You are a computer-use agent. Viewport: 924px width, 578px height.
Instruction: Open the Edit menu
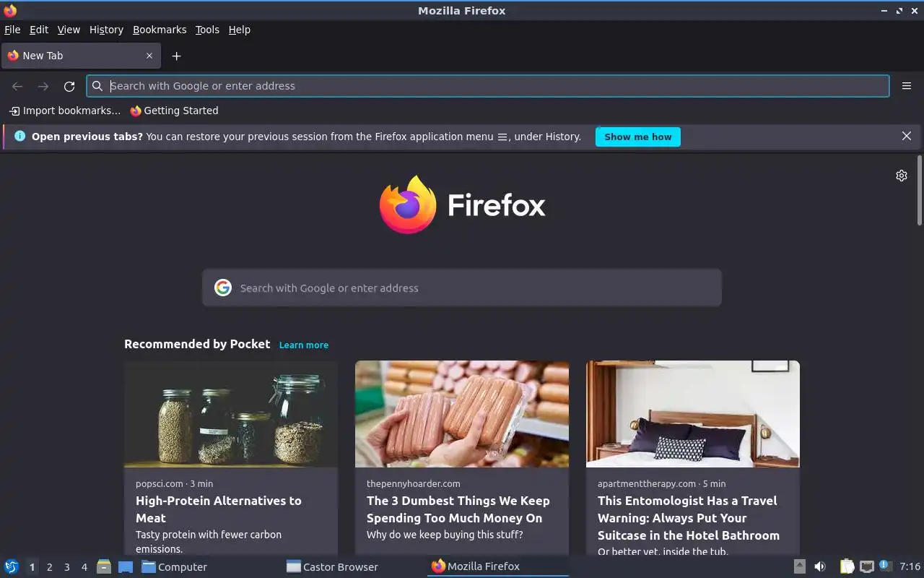tap(39, 30)
